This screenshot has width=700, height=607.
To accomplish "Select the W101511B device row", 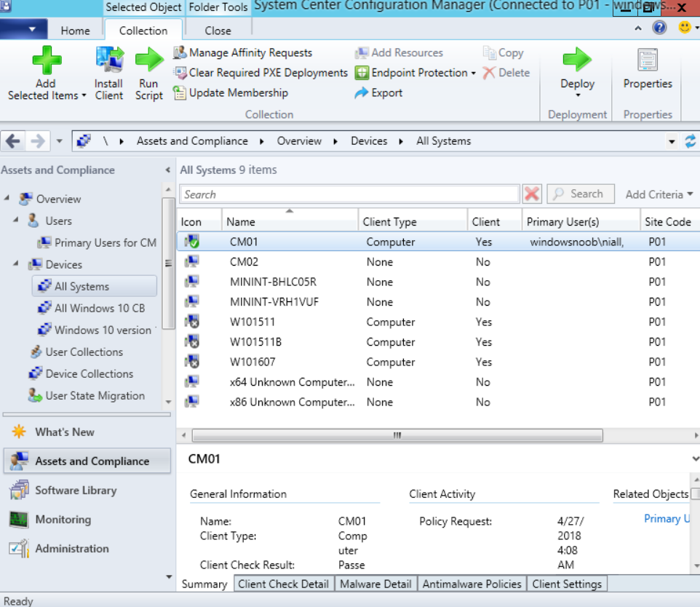I will [x=438, y=342].
